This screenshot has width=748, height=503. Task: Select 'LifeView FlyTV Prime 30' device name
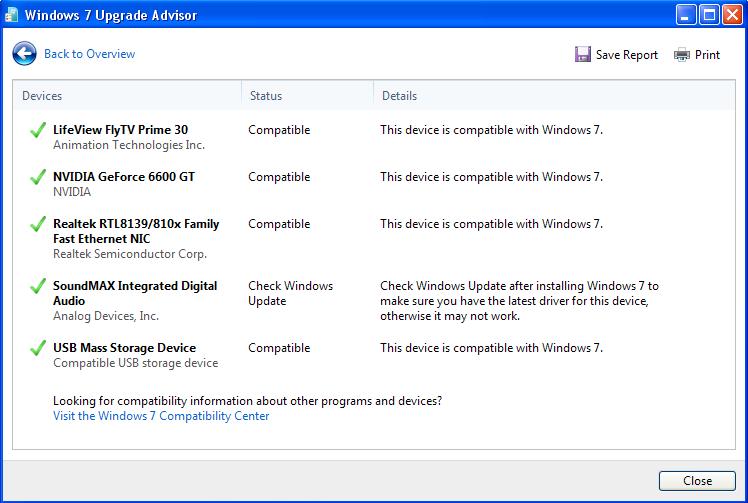pyautogui.click(x=120, y=130)
